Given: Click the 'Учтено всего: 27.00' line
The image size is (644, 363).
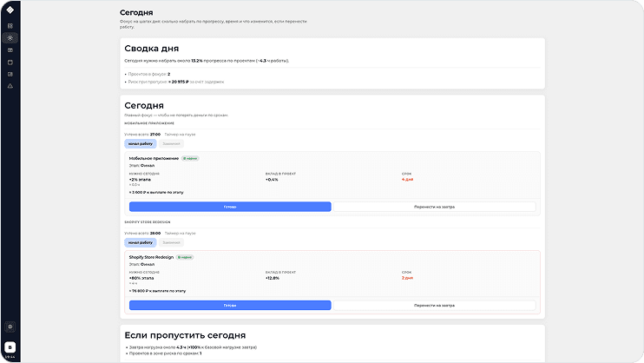Looking at the screenshot, I should click(142, 135).
